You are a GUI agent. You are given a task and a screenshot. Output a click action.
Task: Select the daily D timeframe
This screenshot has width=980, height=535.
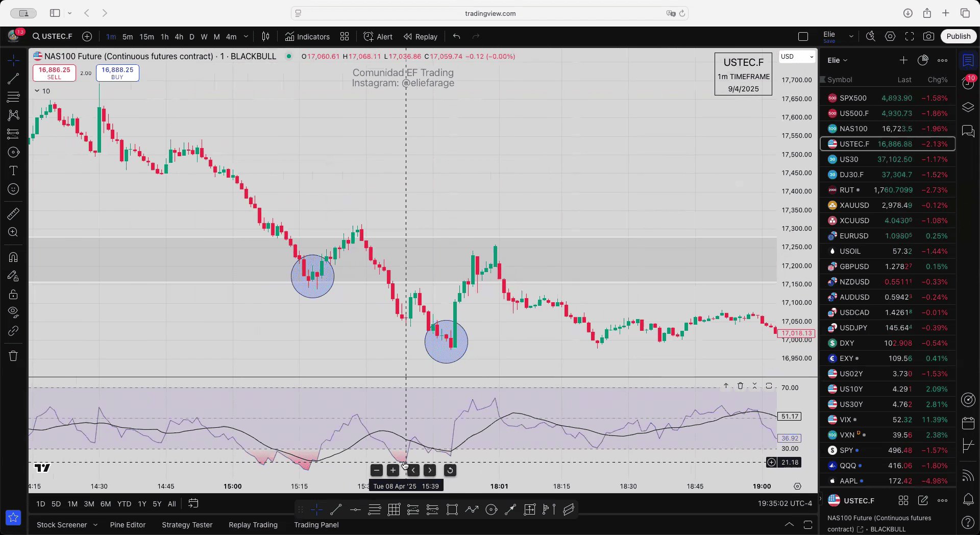coord(192,37)
